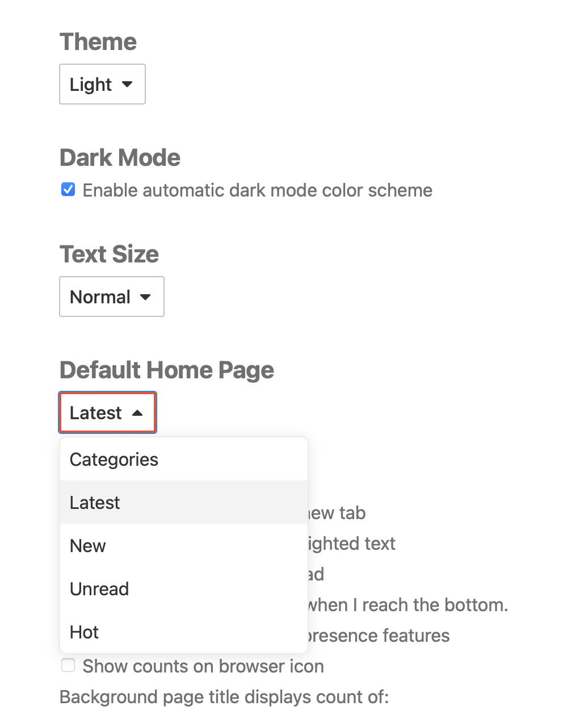This screenshot has height=710, width=588.
Task: Click 'Show counts on browser icon' label
Action: [x=203, y=666]
